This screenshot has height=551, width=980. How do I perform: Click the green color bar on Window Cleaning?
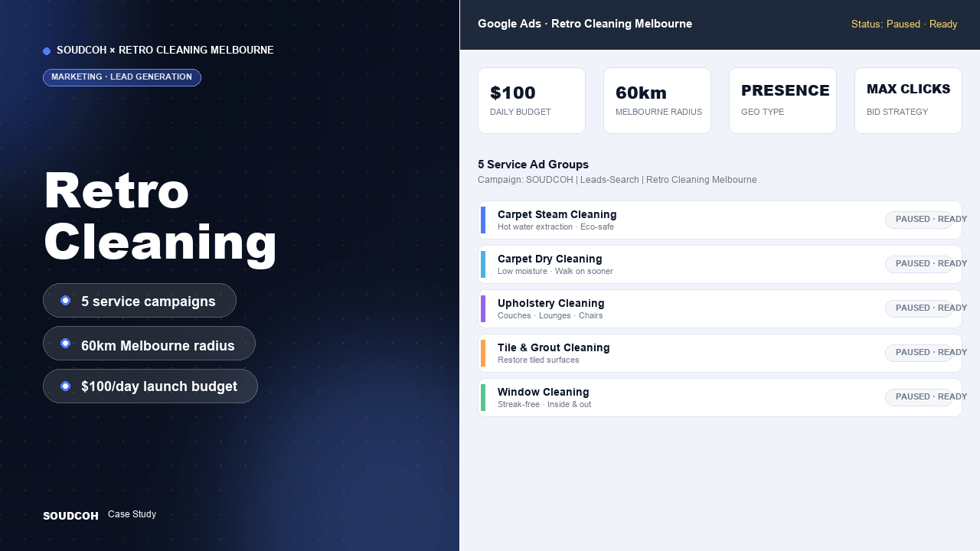tap(483, 398)
